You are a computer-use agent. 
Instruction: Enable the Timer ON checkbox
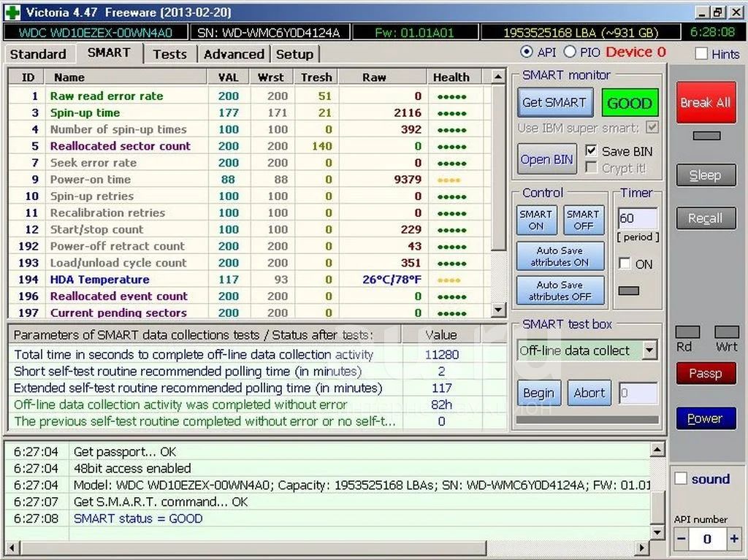point(625,264)
